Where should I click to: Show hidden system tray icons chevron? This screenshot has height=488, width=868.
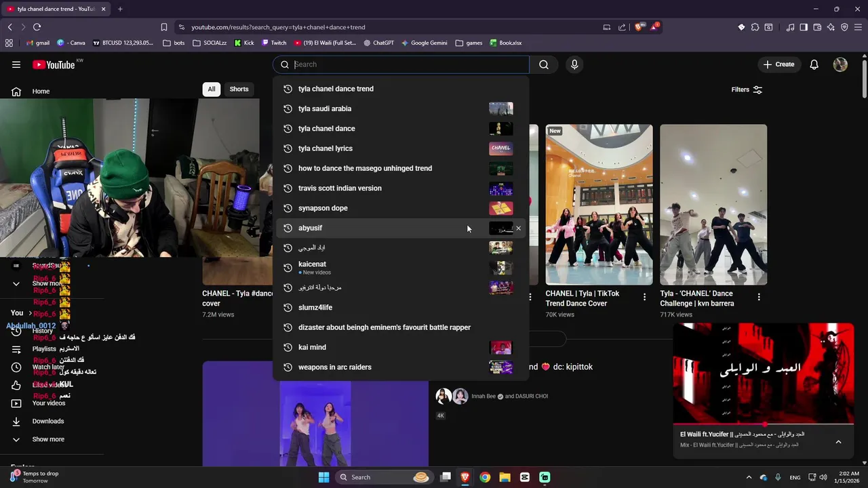click(x=749, y=477)
